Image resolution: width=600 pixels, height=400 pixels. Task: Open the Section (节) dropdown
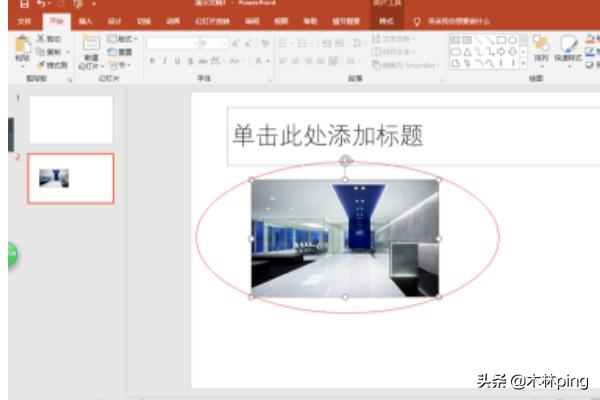(x=120, y=65)
